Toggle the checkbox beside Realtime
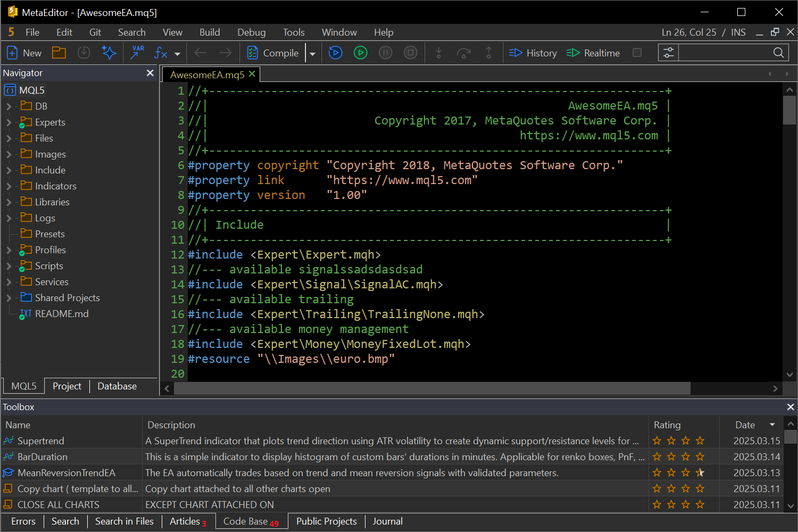Screen dimensions: 798x532 tap(637, 53)
